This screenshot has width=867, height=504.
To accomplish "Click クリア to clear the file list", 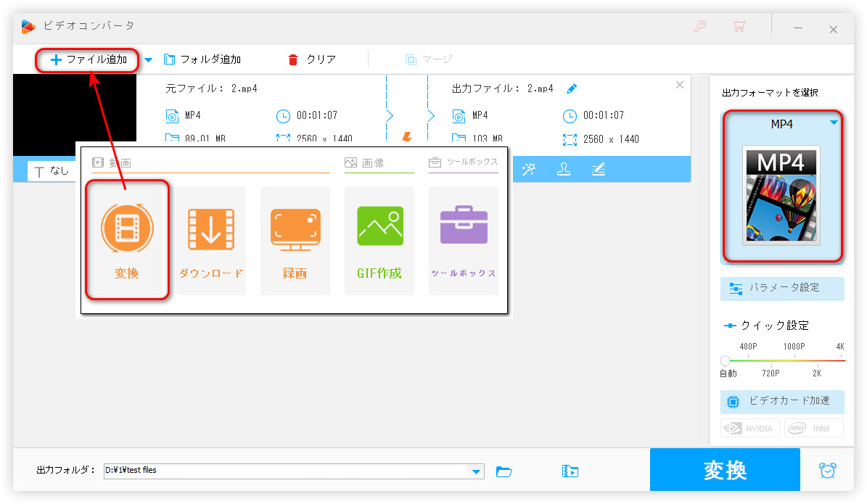I will pyautogui.click(x=313, y=59).
